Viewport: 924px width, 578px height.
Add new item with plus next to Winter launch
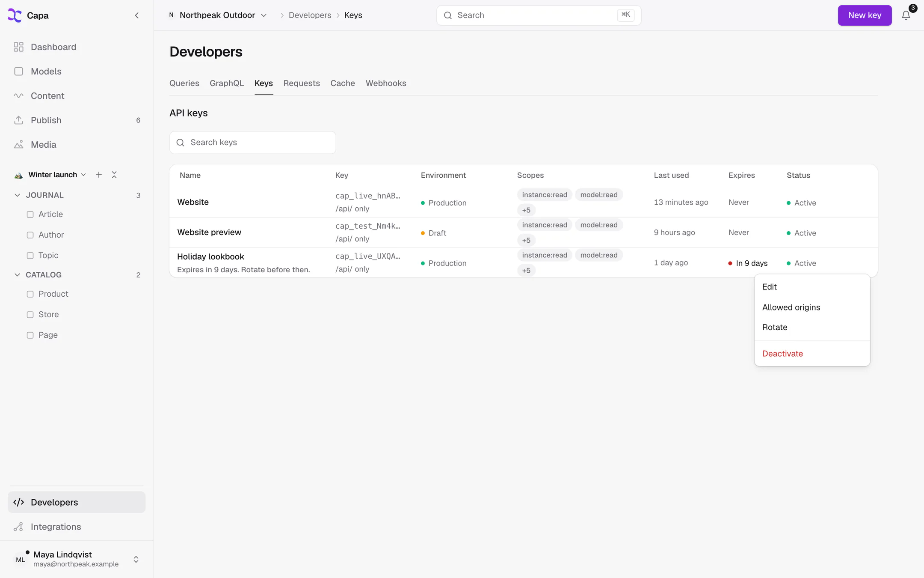coord(99,175)
